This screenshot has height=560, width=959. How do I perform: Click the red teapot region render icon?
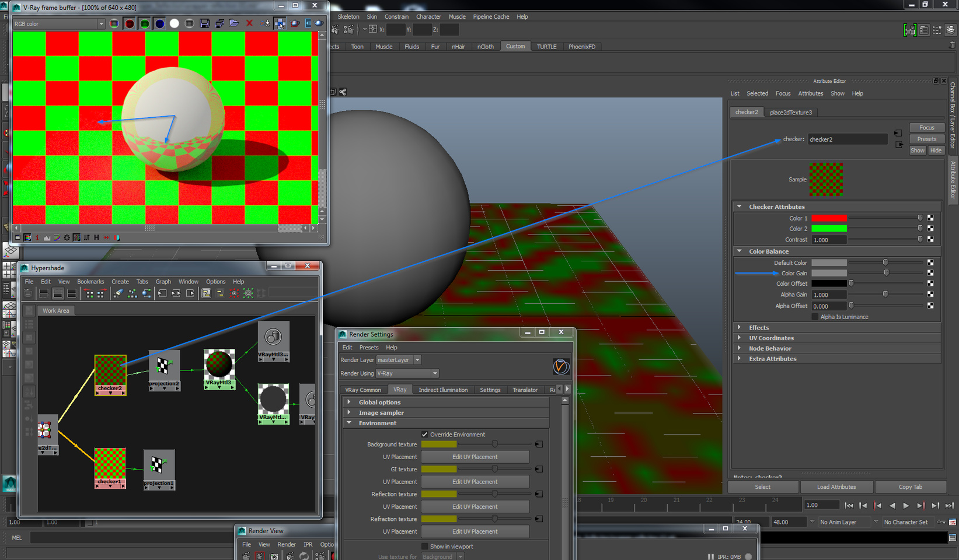[x=295, y=24]
